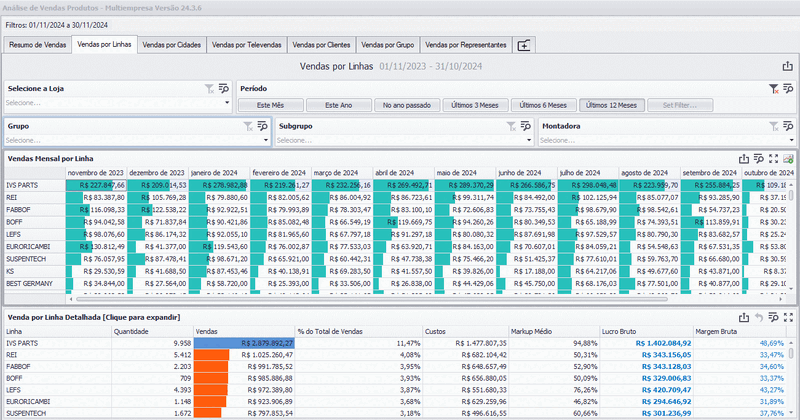The image size is (800, 420).
Task: Open search options icon in Subgrupo panel
Action: [526, 126]
